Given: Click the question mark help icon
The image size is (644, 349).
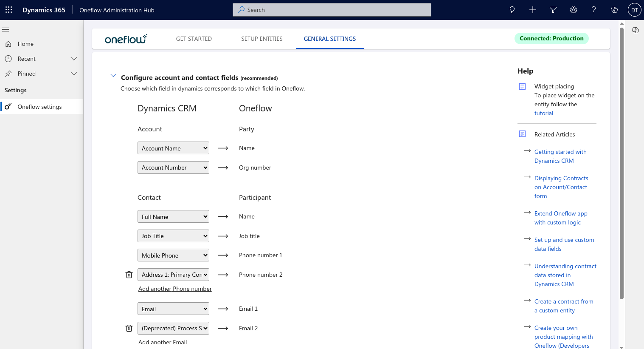Looking at the screenshot, I should [594, 10].
